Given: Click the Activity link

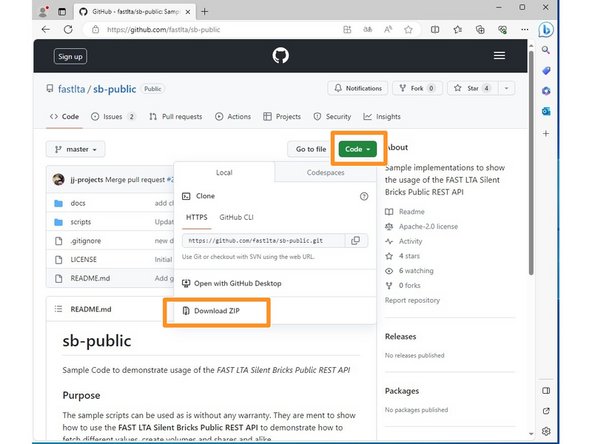Looking at the screenshot, I should click(x=410, y=241).
